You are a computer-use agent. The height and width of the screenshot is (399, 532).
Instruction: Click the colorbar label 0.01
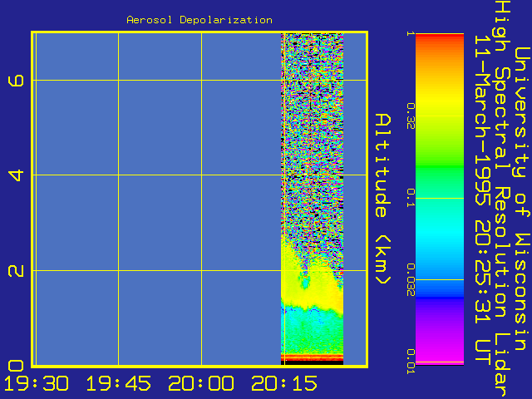pos(411,362)
